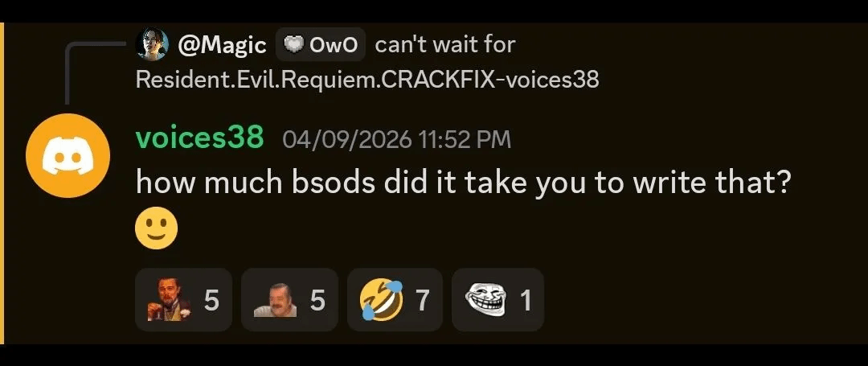Jump to the replied message "can't wait for"
The width and height of the screenshot is (868, 366).
coord(445,44)
